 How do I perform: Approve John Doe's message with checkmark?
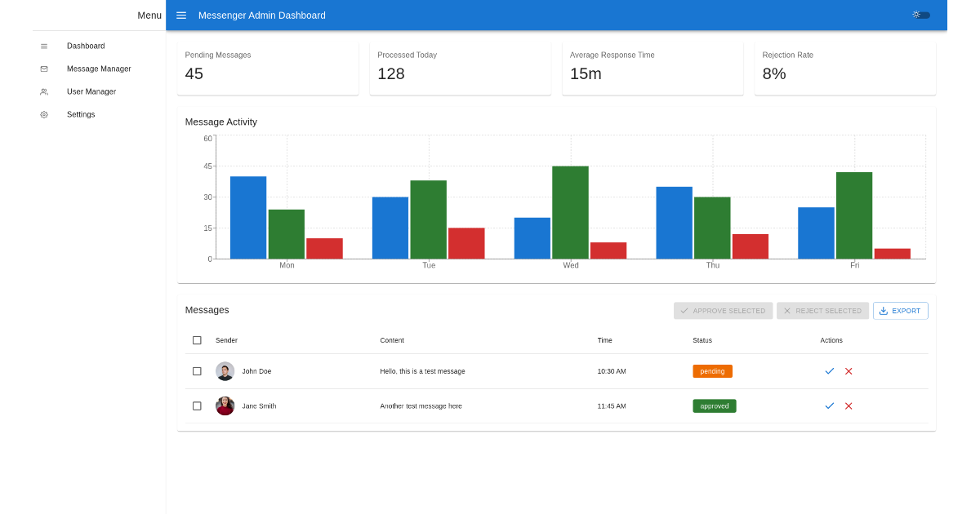coord(829,371)
